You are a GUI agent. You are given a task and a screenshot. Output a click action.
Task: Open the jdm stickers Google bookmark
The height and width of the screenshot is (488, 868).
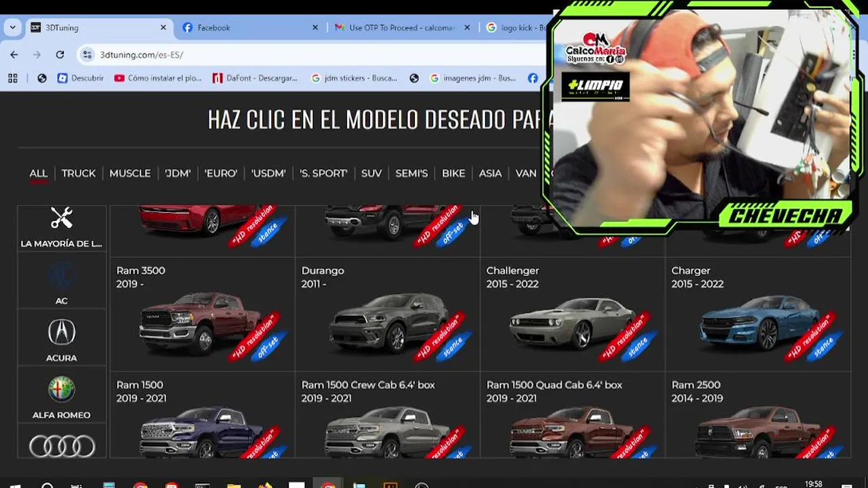[354, 78]
